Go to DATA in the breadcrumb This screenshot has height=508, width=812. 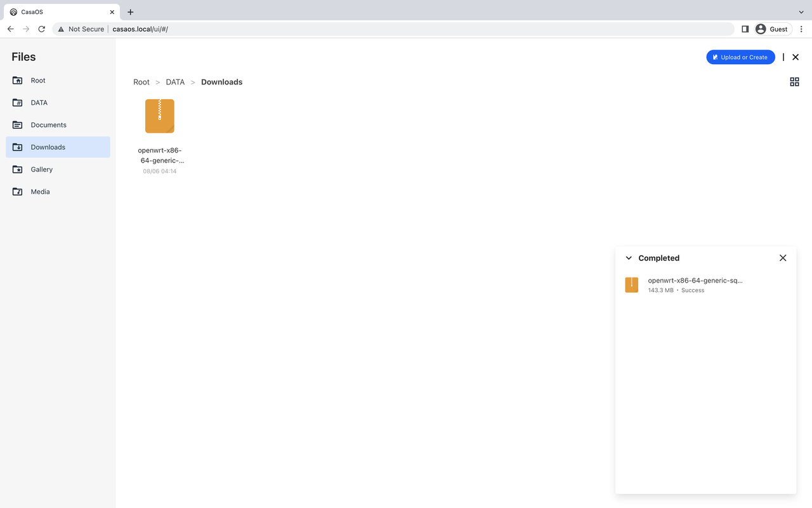175,82
